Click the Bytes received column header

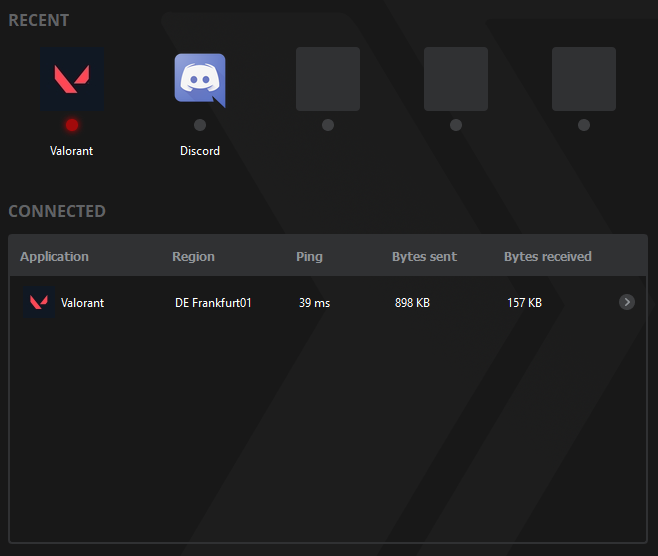[548, 257]
